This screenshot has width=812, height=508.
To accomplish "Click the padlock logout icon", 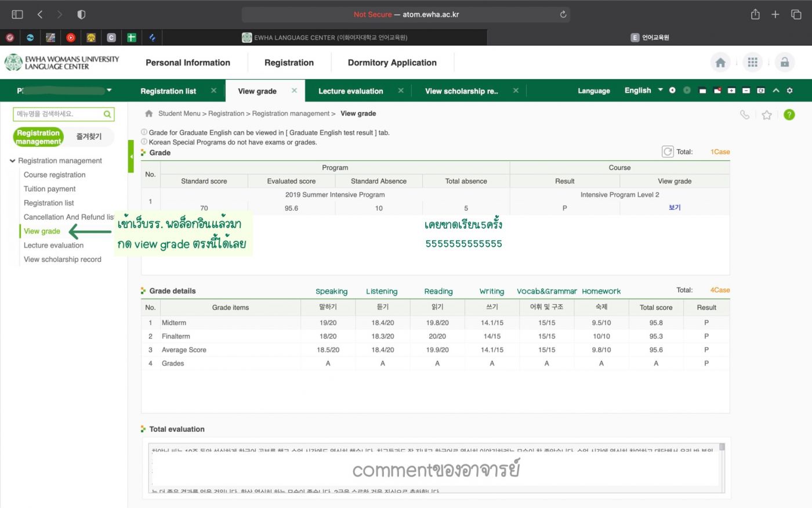I will 784,63.
